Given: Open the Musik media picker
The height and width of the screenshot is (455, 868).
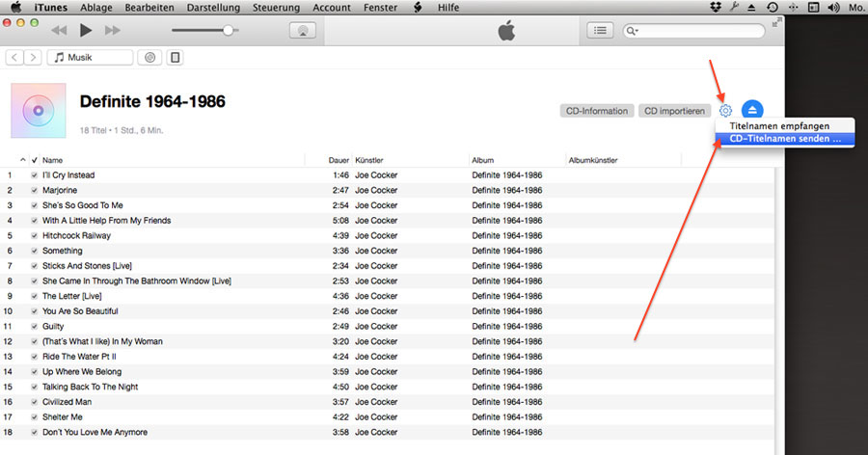Looking at the screenshot, I should [91, 57].
